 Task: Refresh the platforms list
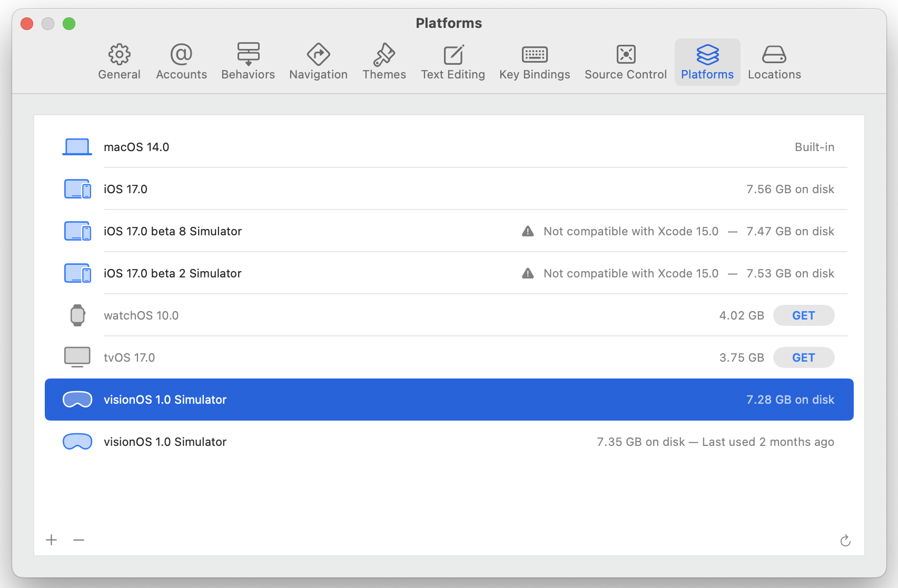tap(845, 541)
